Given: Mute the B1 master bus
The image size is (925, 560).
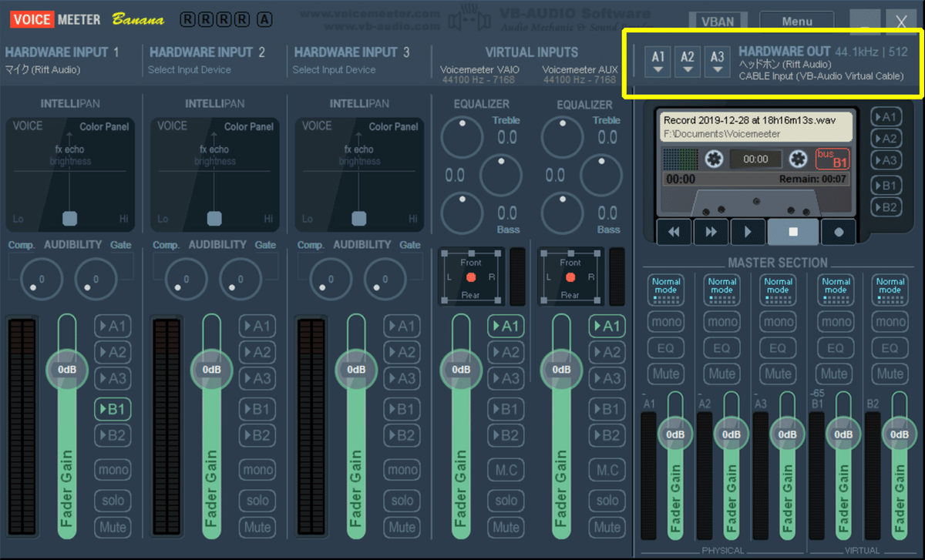Looking at the screenshot, I should tap(835, 374).
